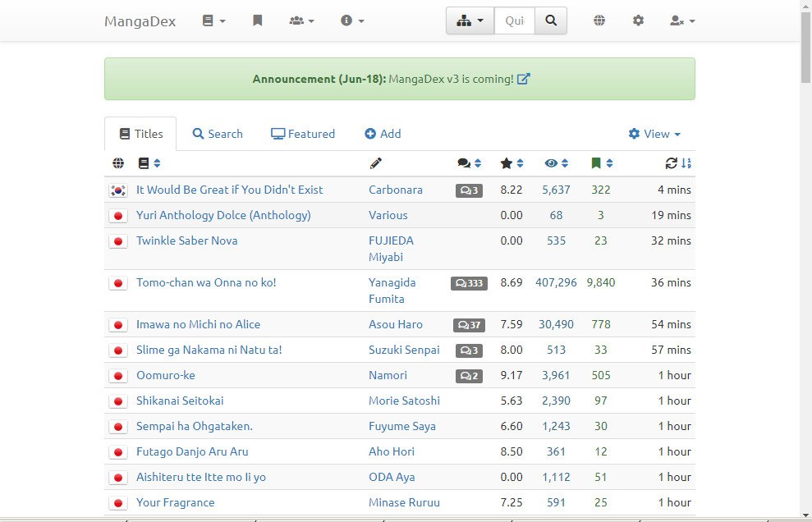Screen dimensions: 812x522
Task: Open Imawa no Michi no Alice title
Action: (x=199, y=325)
